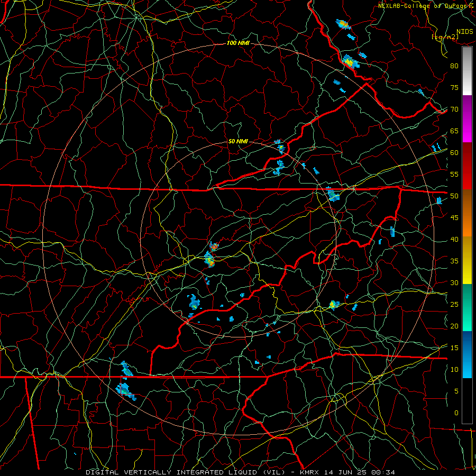Click the 25 value on VIL scale
This screenshot has width=476, height=476.
(454, 305)
